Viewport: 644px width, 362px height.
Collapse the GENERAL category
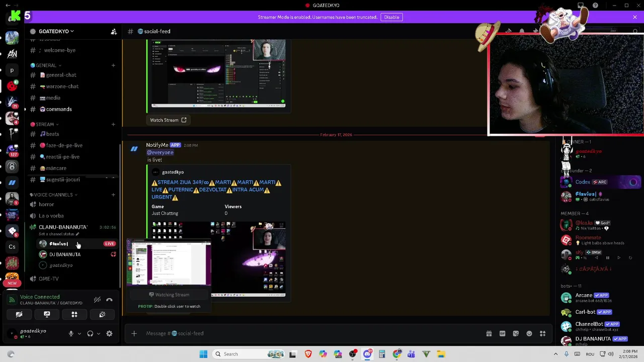tap(46, 65)
